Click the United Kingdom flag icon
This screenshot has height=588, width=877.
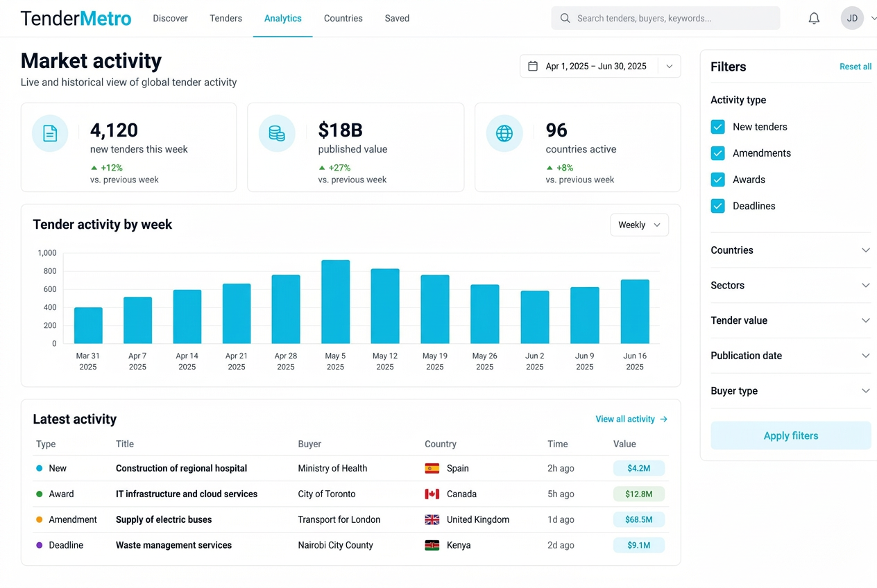432,519
